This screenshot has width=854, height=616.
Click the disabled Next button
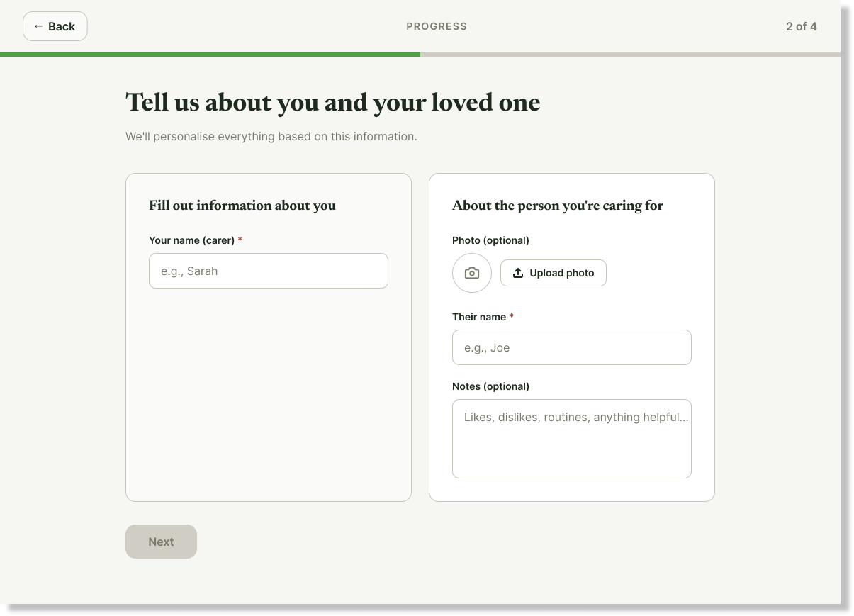point(161,542)
